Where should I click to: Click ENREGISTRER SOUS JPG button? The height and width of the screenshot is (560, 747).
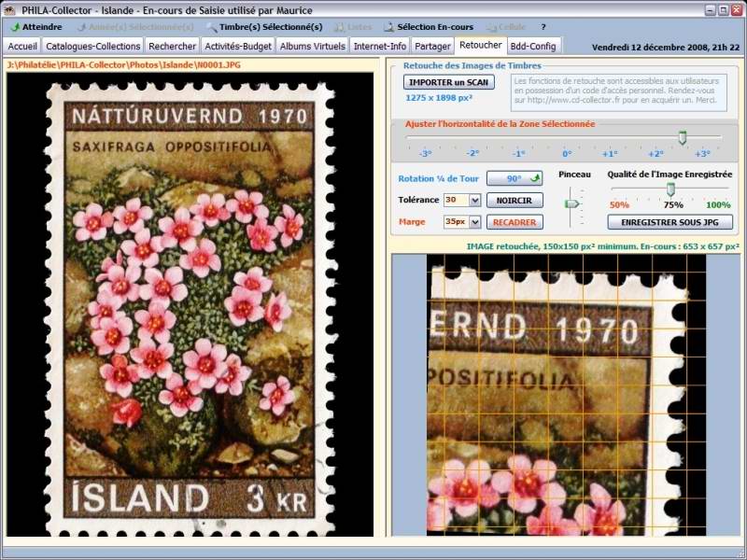click(669, 222)
